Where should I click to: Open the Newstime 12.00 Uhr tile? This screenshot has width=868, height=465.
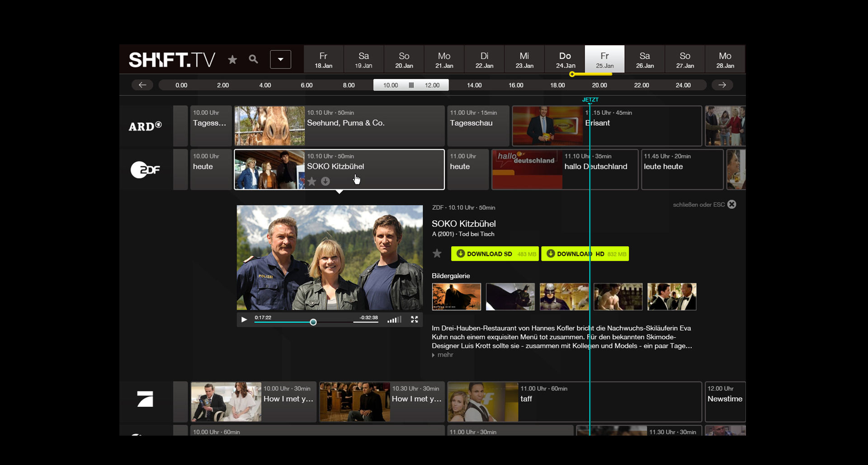(x=725, y=402)
